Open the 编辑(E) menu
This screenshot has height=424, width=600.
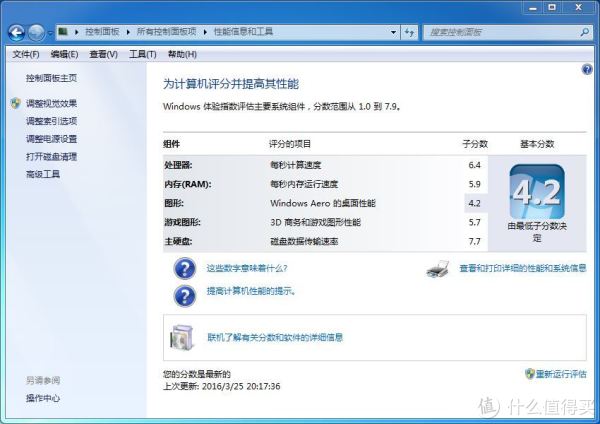click(64, 54)
